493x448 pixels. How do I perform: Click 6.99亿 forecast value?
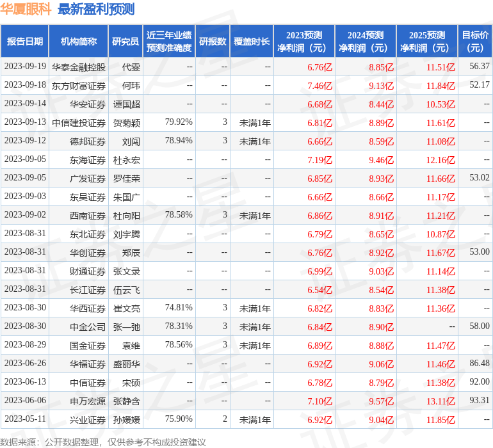point(319,271)
